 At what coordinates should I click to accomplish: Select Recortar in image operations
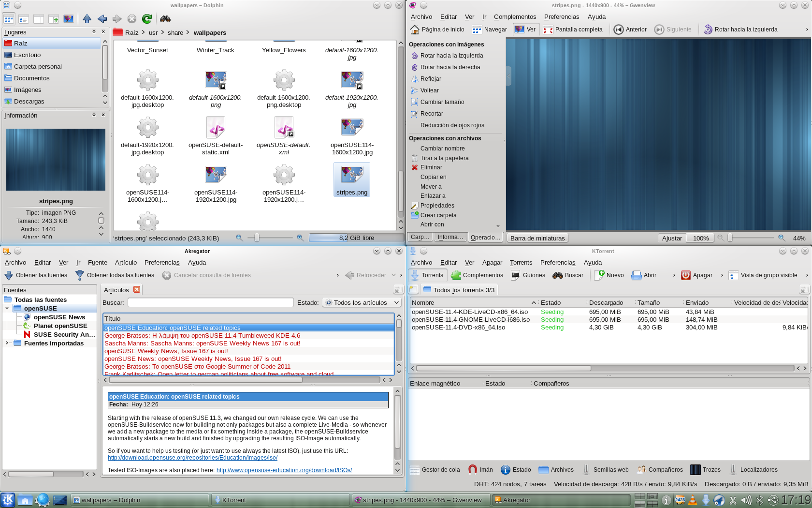tap(432, 114)
